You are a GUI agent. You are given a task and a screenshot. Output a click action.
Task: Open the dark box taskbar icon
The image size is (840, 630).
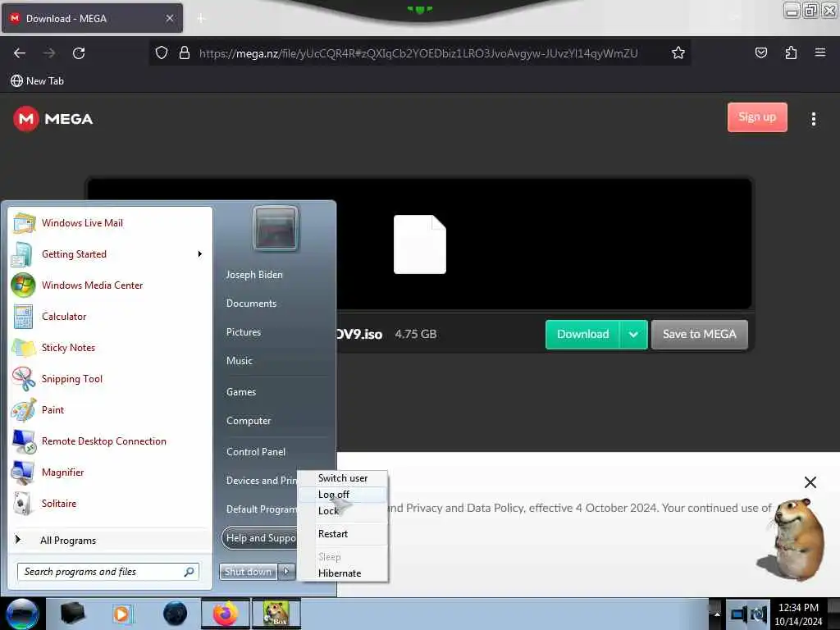72,614
